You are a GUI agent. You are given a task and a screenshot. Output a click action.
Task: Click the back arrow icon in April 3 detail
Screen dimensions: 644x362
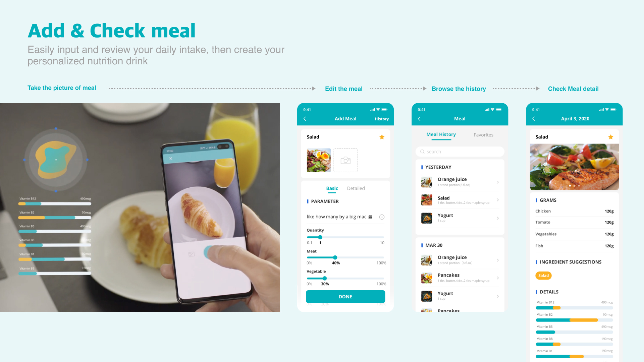click(x=535, y=118)
